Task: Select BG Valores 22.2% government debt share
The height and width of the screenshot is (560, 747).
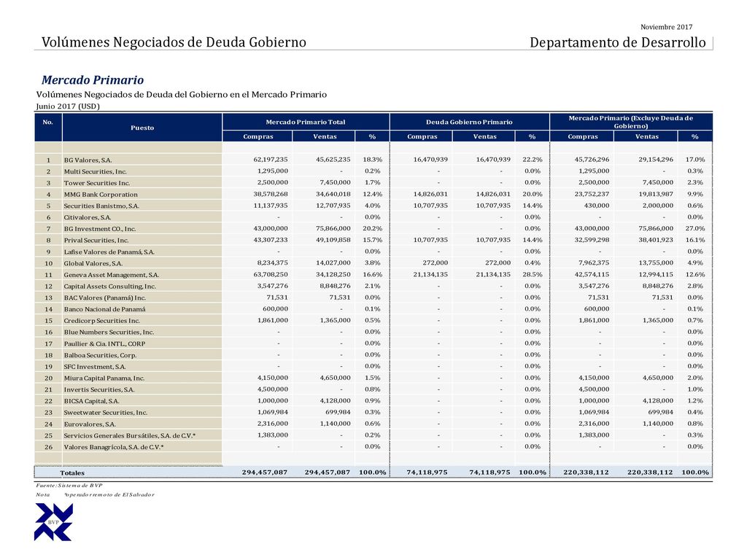Action: (532, 160)
